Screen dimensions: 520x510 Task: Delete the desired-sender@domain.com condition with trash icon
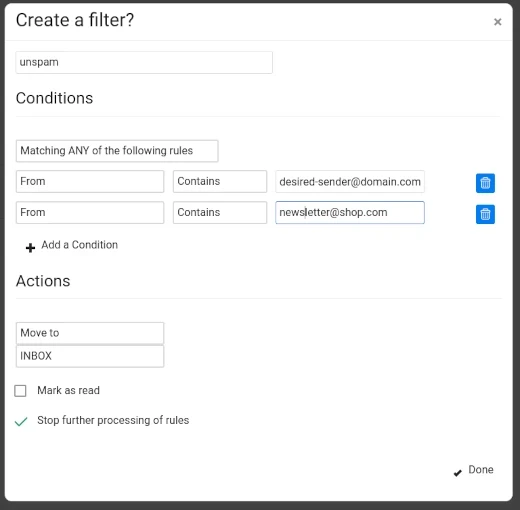[485, 183]
